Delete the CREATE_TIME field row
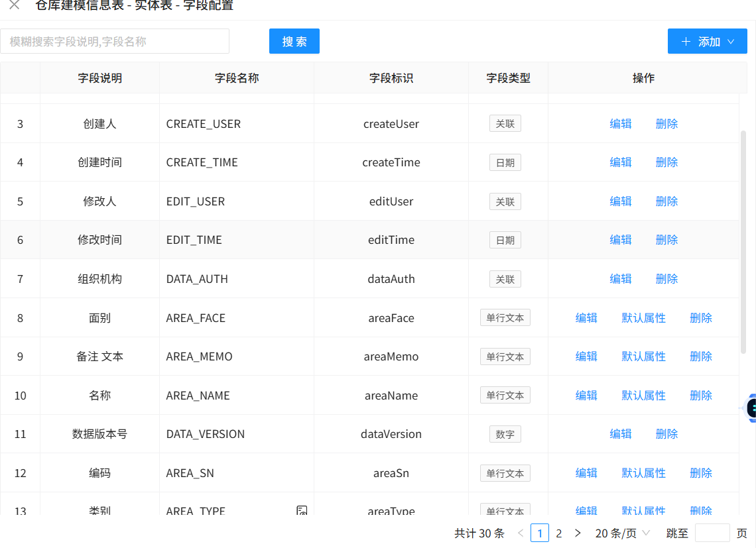Viewport: 756px width, 548px height. click(x=666, y=162)
